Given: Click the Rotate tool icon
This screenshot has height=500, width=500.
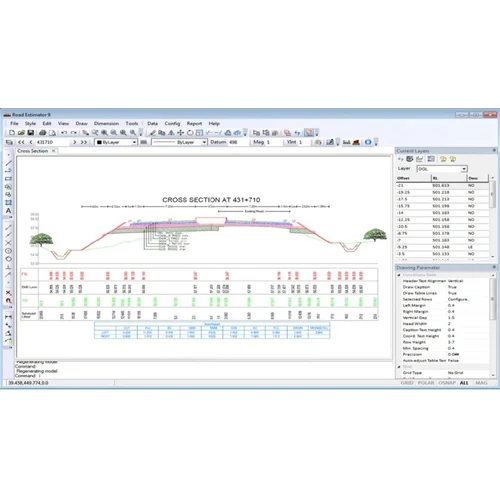Looking at the screenshot, I should (x=190, y=133).
